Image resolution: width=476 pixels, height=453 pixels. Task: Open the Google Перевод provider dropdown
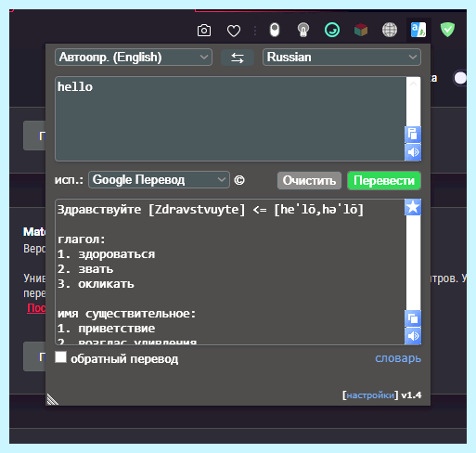pos(159,180)
